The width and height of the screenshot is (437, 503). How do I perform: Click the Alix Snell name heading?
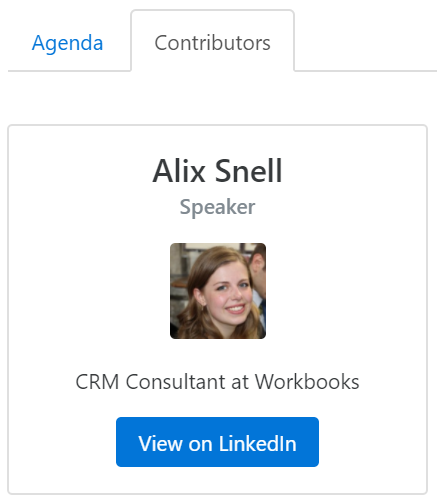pos(217,171)
